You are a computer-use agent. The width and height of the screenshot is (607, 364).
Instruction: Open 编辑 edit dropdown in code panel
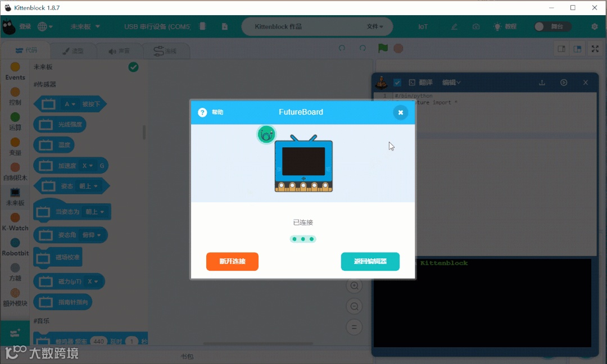coord(451,83)
